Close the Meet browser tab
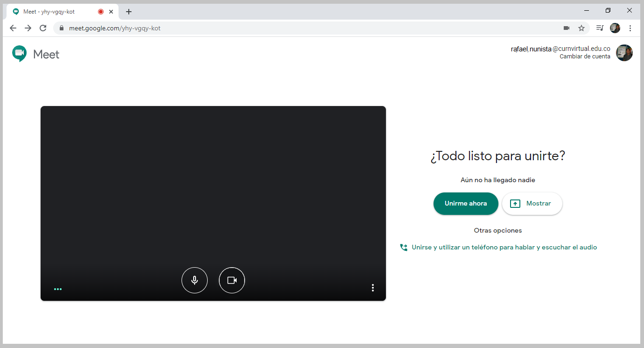The width and height of the screenshot is (644, 348). coord(111,12)
